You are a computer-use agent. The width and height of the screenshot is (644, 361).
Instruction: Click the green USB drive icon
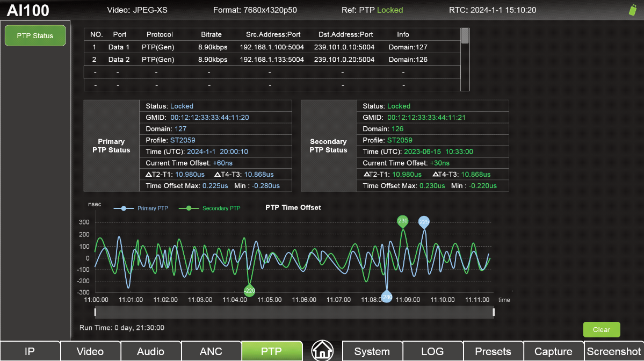[x=632, y=10]
